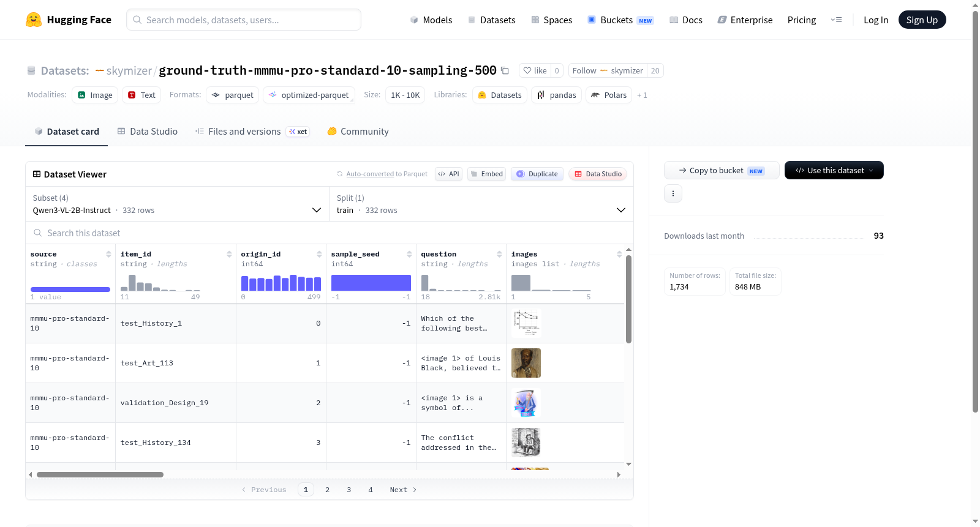
Task: Click the Datasets breadcrumb link
Action: 64,70
